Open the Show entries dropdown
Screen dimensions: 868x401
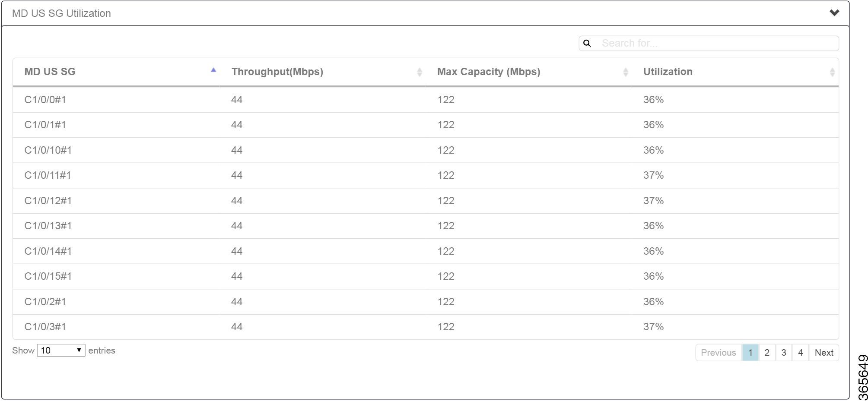pyautogui.click(x=61, y=350)
